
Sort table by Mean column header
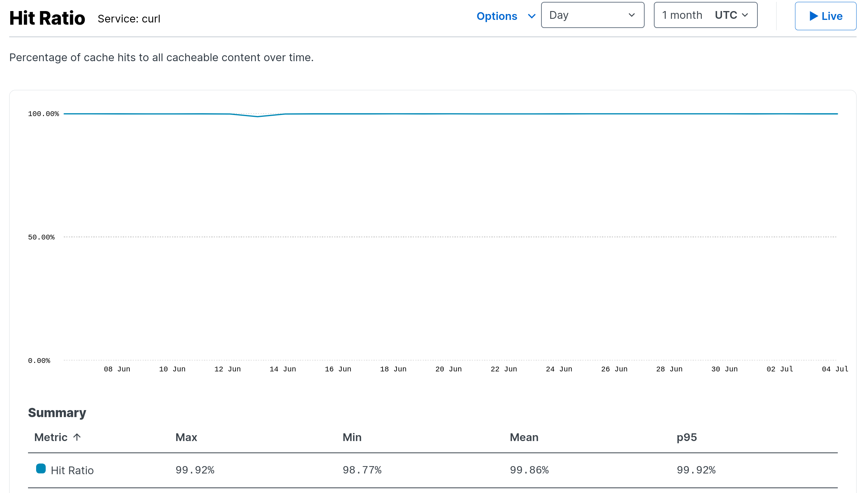pyautogui.click(x=524, y=437)
